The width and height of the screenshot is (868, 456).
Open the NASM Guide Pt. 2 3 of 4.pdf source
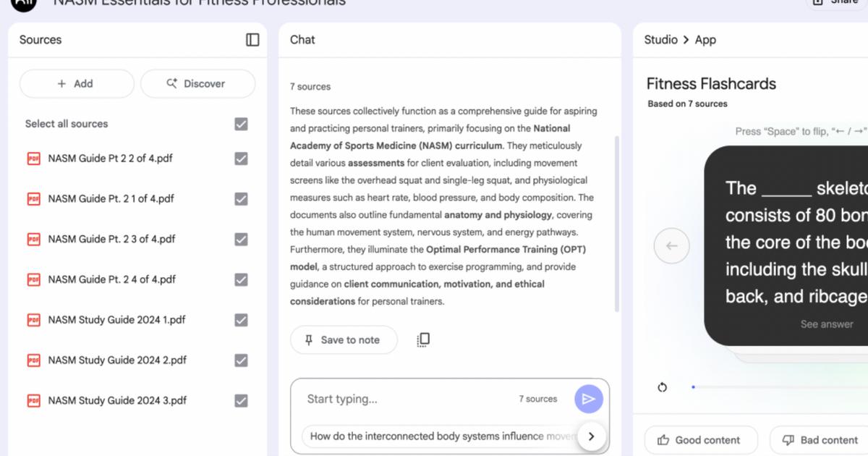111,239
